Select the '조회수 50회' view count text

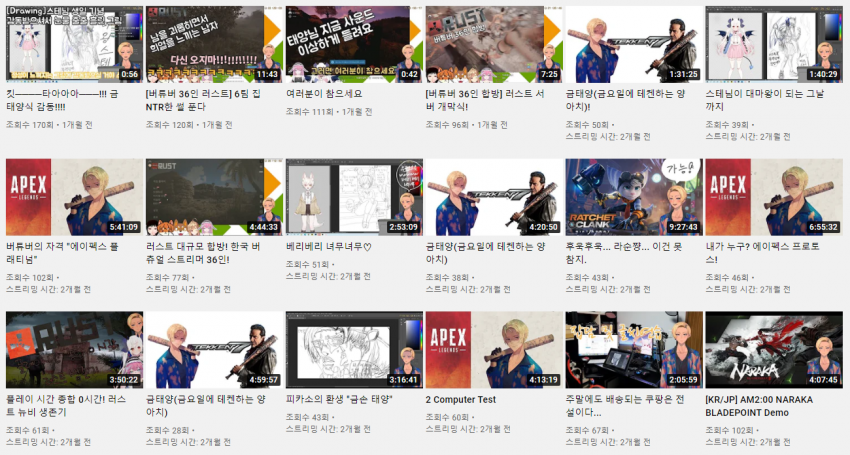pos(587,125)
